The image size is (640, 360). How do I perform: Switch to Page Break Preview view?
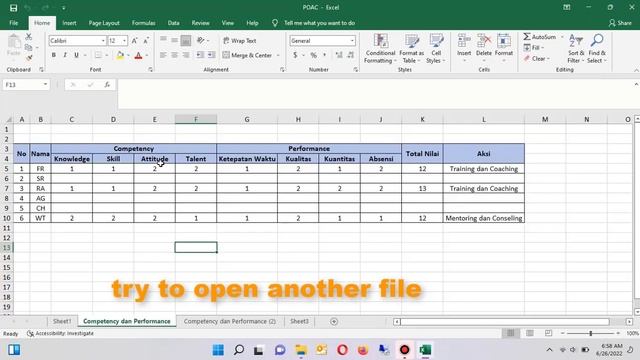coord(548,333)
